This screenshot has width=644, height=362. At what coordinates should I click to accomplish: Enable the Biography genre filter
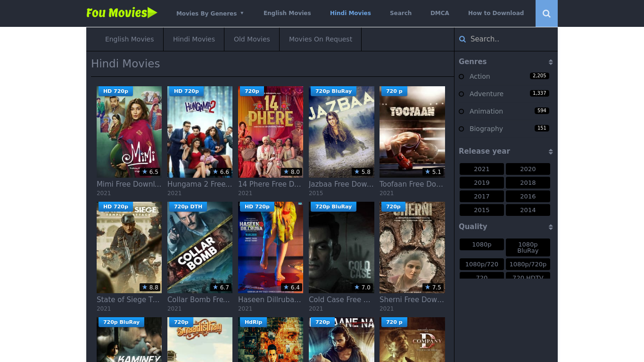tap(461, 129)
